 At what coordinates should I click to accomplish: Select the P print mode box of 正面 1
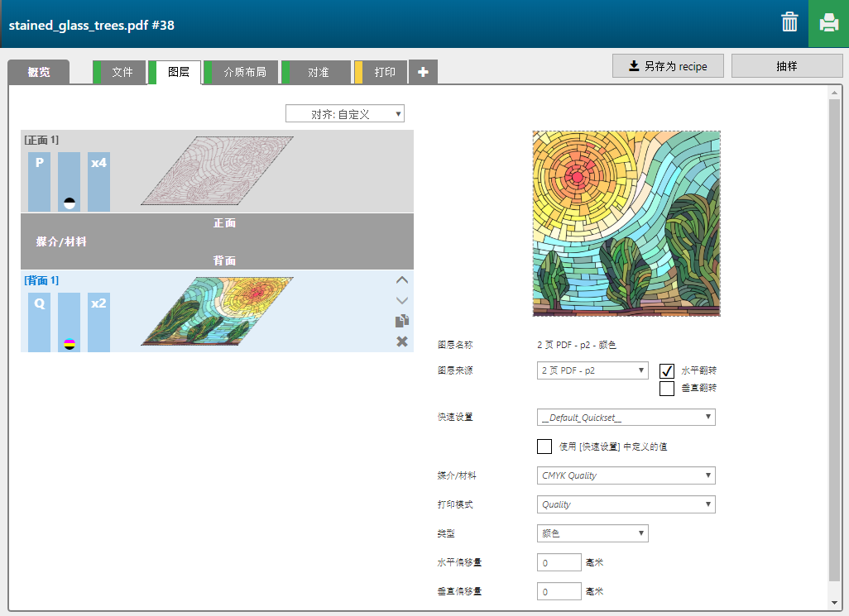(x=40, y=182)
